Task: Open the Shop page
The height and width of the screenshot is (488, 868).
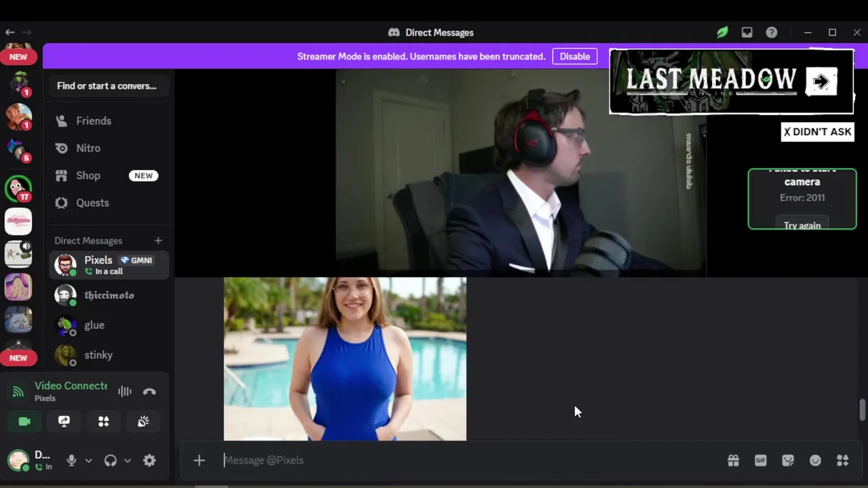Action: click(108, 176)
